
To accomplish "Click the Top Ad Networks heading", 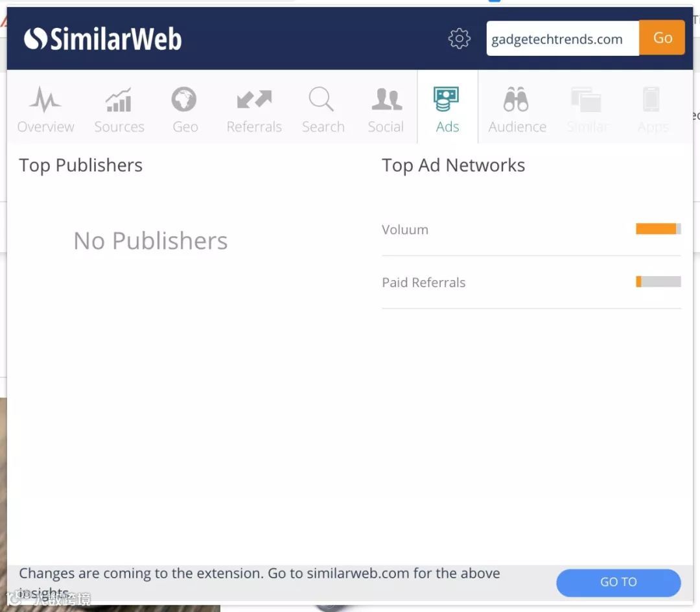I will (453, 165).
